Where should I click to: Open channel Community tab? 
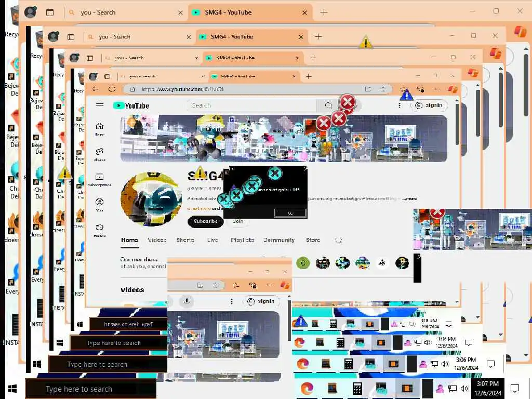[x=279, y=240]
